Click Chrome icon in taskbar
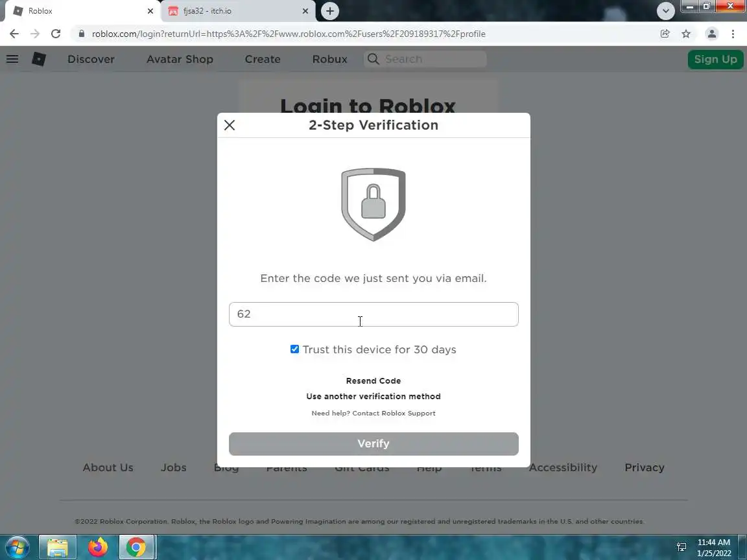 pos(136,547)
